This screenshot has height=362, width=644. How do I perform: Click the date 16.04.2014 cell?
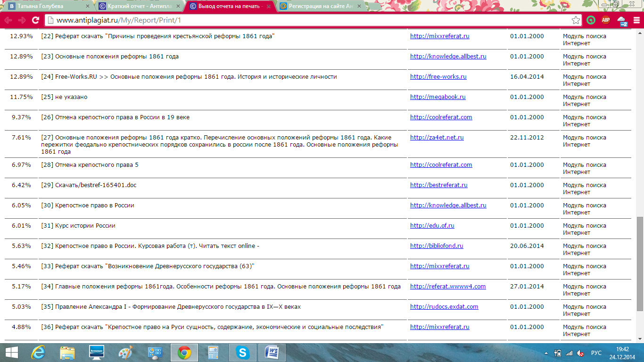coord(527,77)
